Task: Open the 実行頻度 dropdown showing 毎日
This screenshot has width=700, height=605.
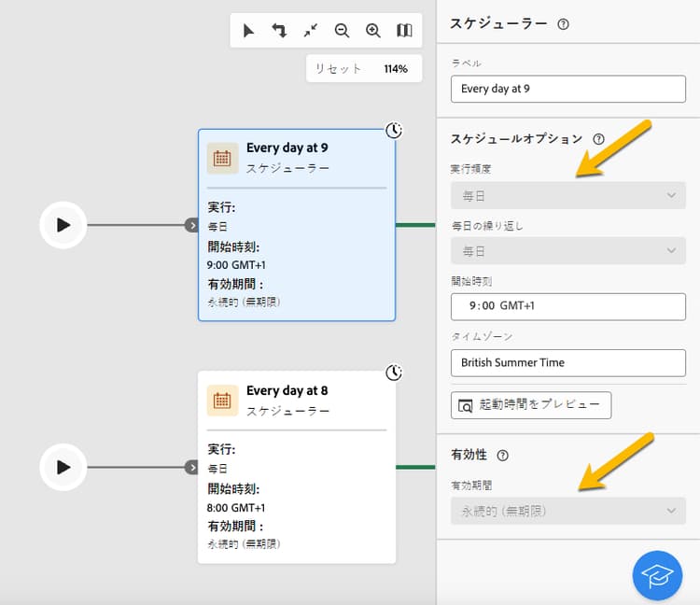Action: coord(567,195)
